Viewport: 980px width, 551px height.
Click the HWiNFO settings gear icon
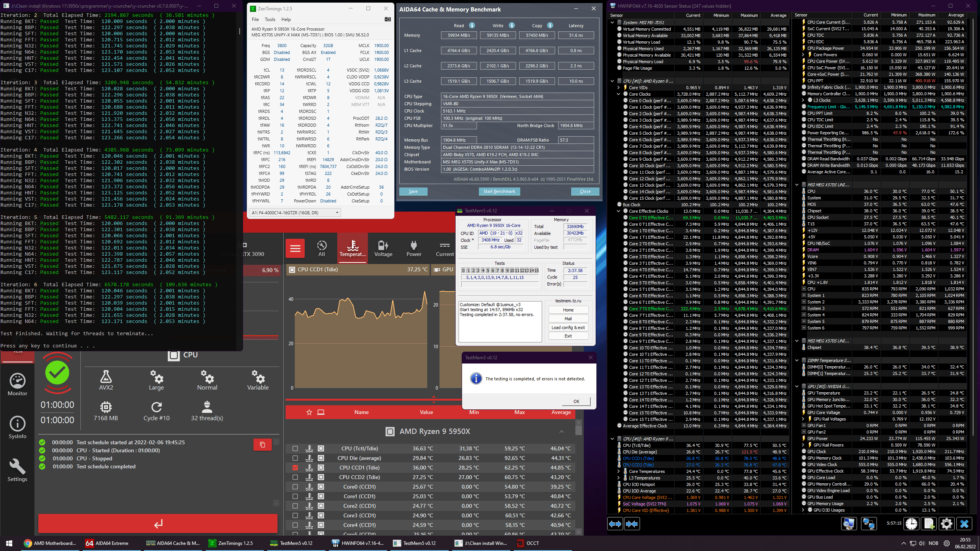tap(946, 523)
